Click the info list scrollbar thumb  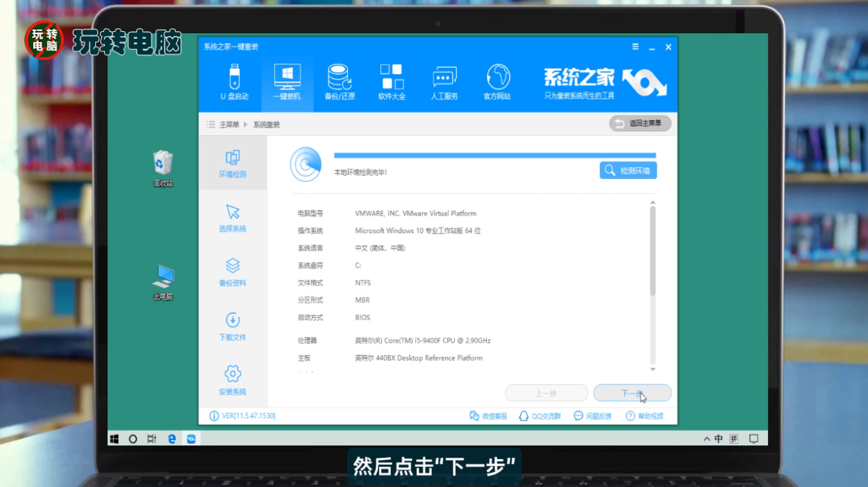tap(653, 251)
